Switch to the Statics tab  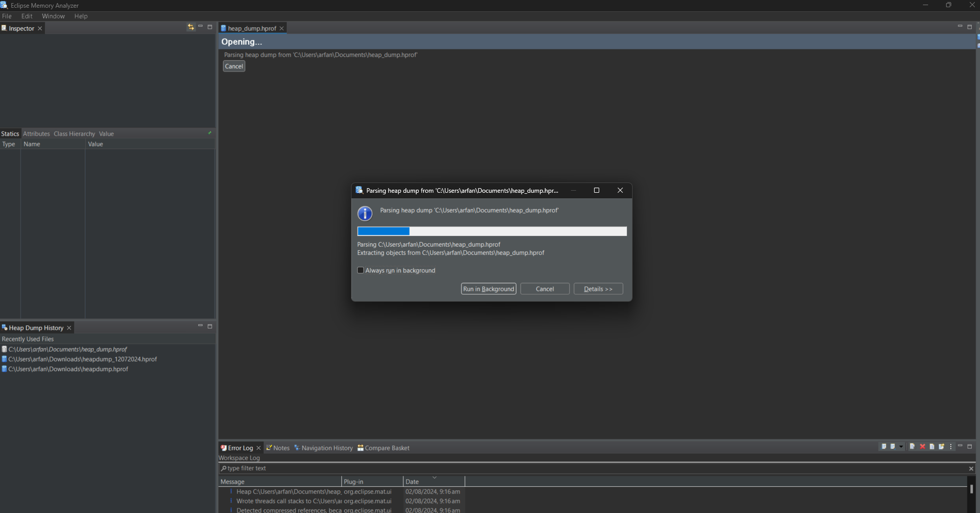click(10, 134)
